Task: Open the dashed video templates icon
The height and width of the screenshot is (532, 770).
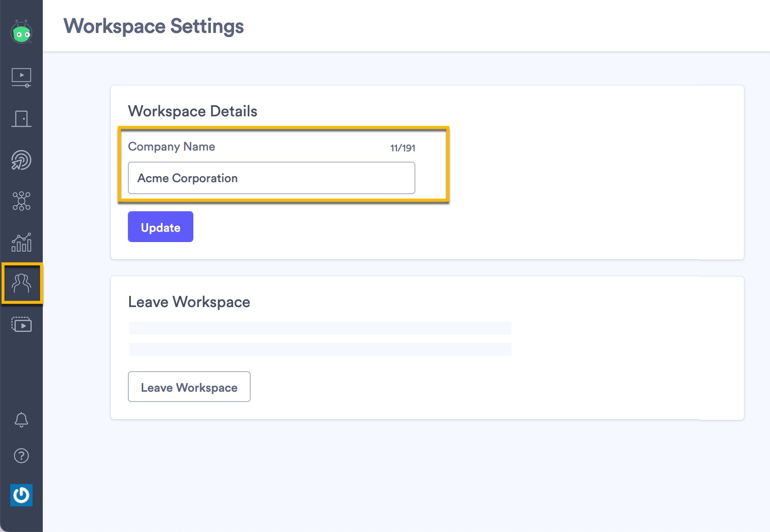Action: pos(21,325)
